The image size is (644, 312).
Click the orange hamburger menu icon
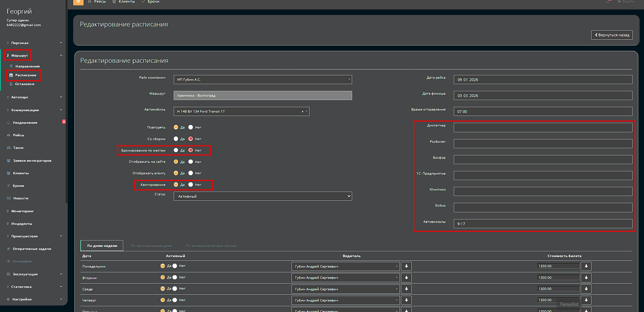coord(78,2)
